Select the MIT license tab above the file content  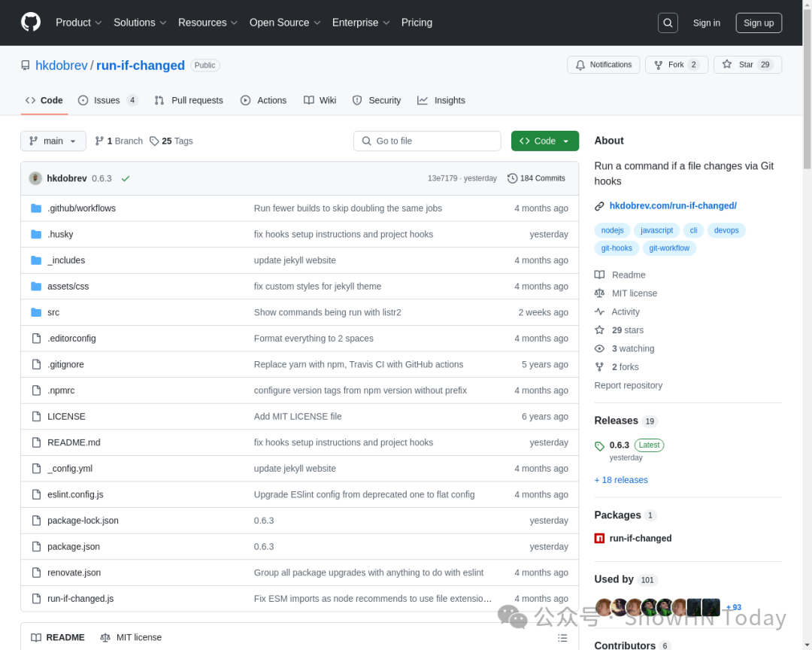click(131, 637)
